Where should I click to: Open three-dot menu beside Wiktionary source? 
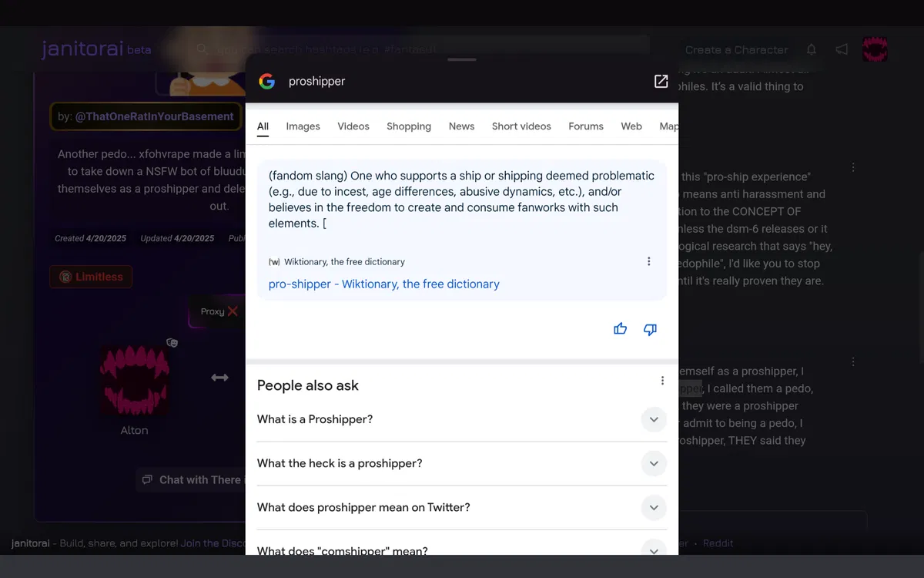tap(648, 262)
